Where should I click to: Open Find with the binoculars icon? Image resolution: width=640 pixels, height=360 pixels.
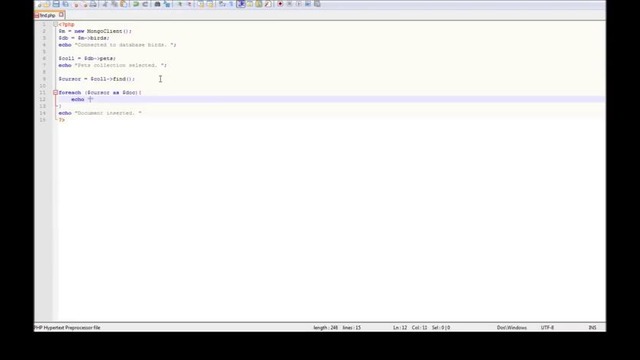157,4
